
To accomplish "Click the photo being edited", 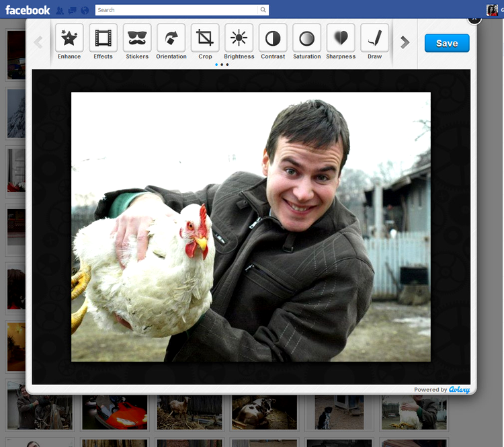I will point(251,227).
